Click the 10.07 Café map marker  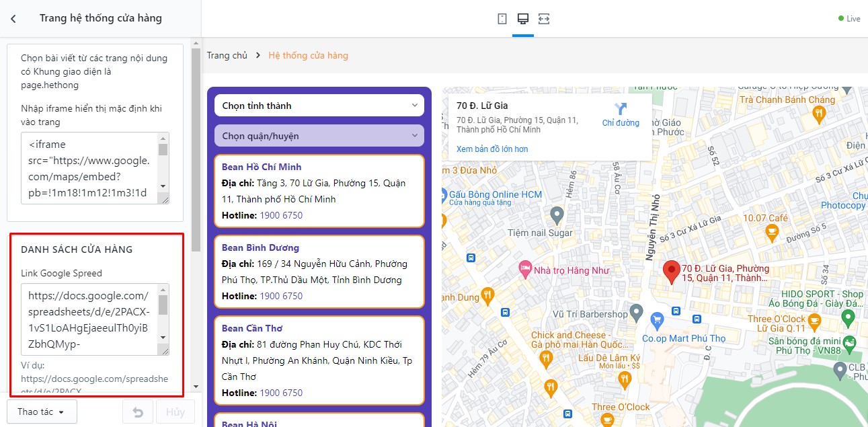[x=772, y=233]
